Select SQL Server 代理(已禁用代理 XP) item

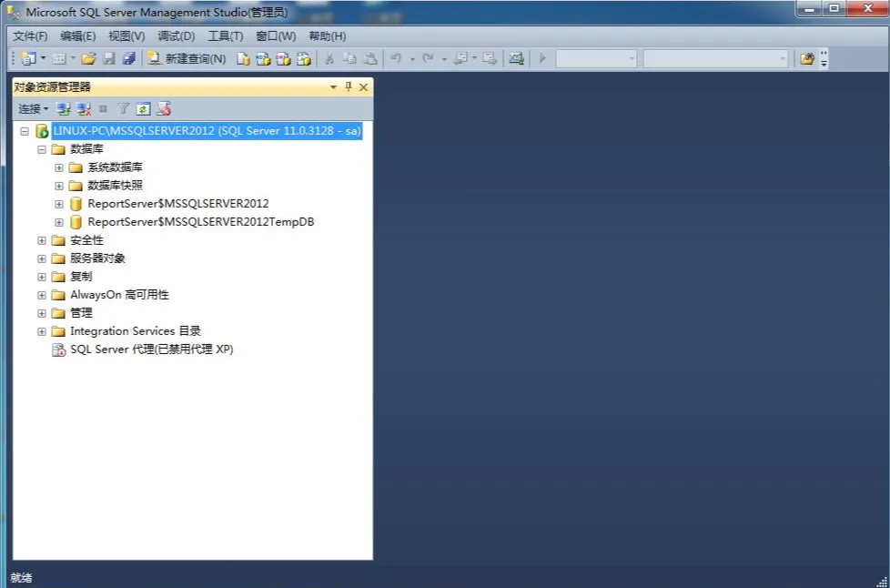(x=152, y=349)
